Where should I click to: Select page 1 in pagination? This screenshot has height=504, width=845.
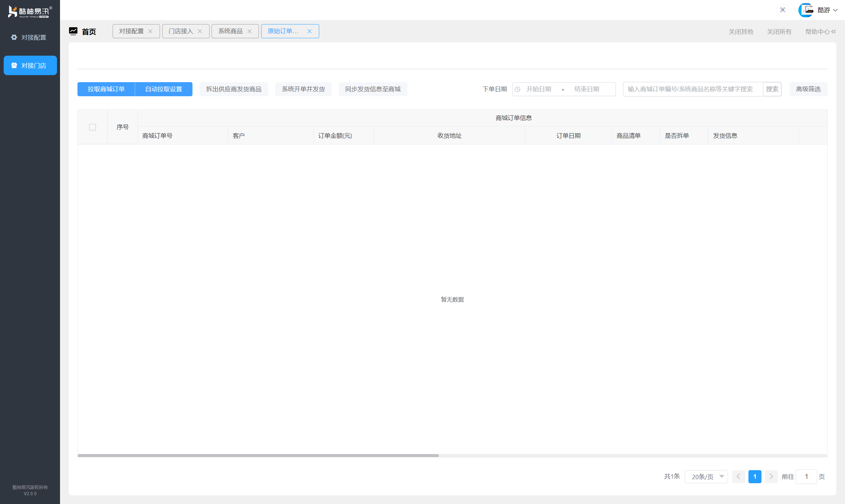click(x=755, y=477)
